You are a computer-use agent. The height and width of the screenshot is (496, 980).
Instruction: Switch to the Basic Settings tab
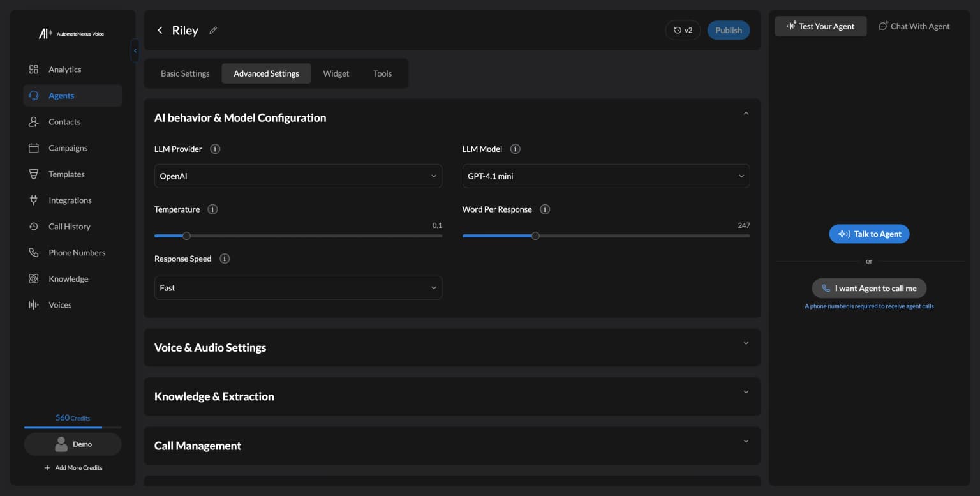click(185, 73)
